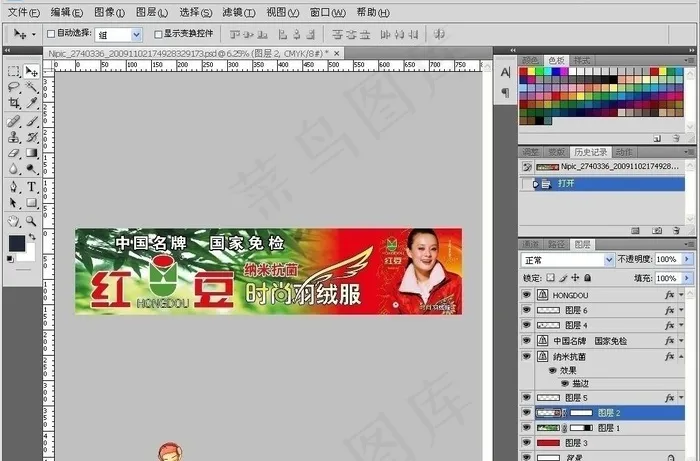Select the Hand tool
The height and width of the screenshot is (461, 700).
coord(13,220)
